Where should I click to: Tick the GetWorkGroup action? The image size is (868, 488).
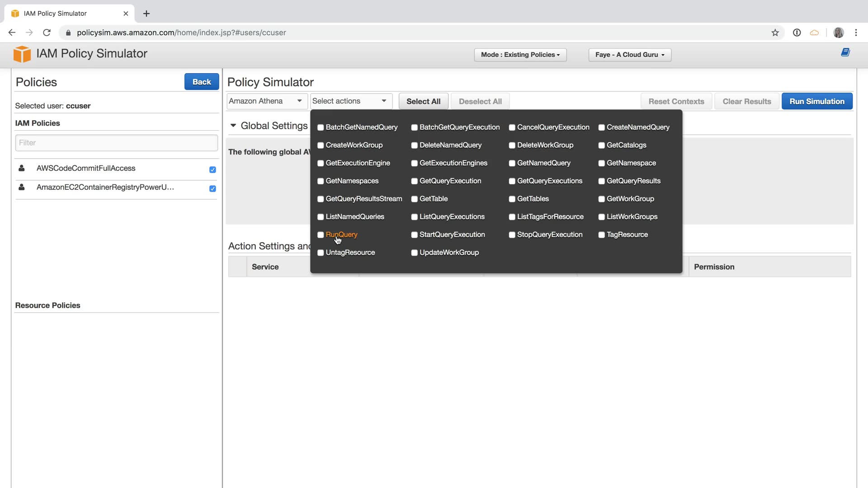tap(601, 199)
